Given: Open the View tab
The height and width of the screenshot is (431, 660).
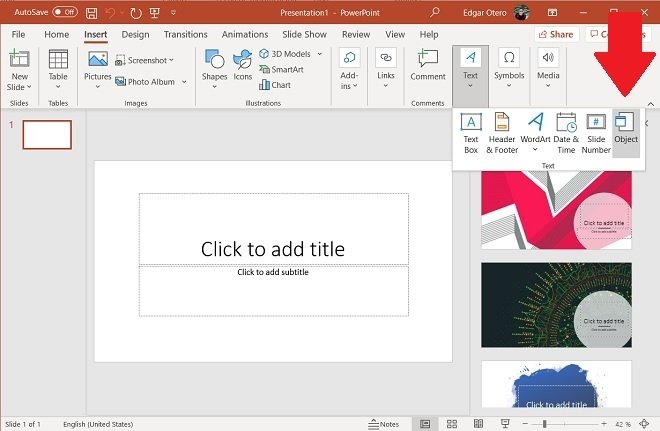Looking at the screenshot, I should 395,35.
